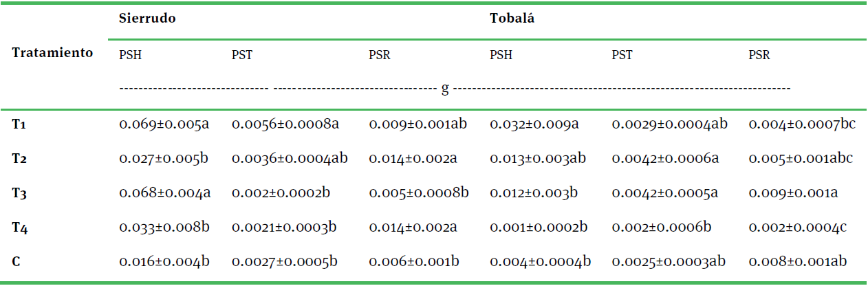Click the unit label g
868x286 pixels.
[445, 89]
